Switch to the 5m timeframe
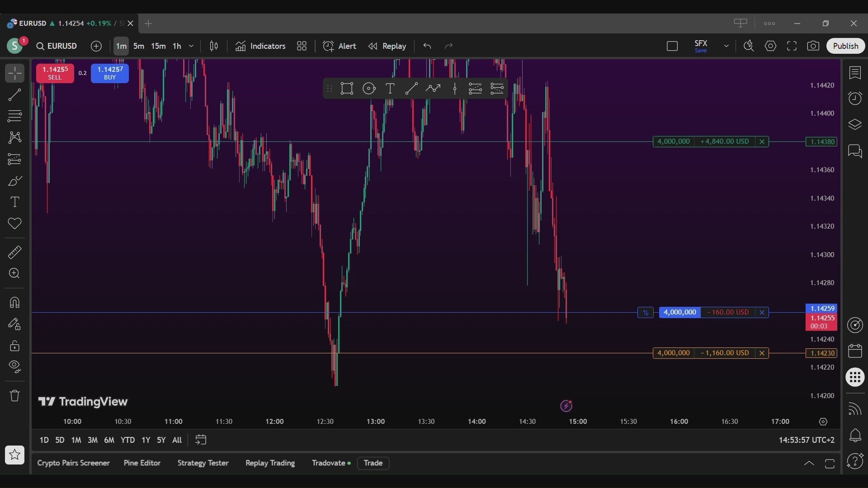 pos(139,46)
